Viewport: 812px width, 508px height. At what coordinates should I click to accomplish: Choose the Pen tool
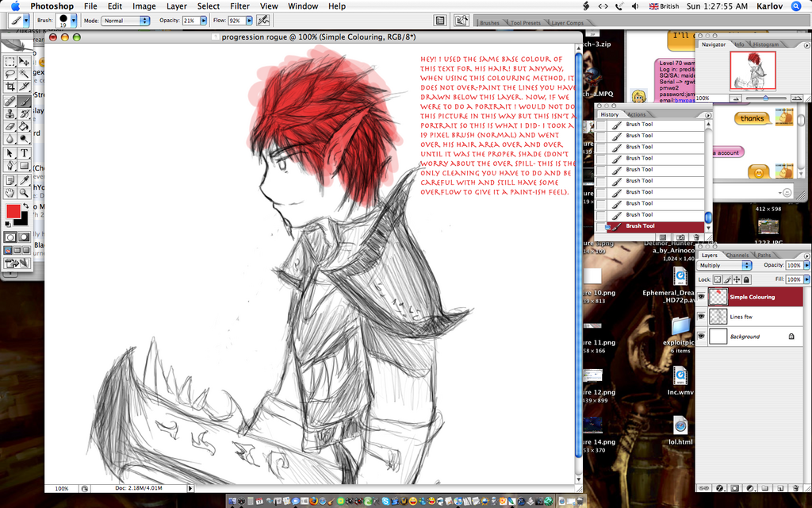point(10,166)
